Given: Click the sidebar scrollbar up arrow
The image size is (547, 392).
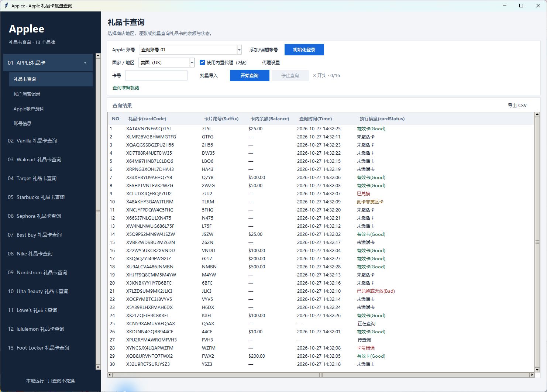Looking at the screenshot, I should pyautogui.click(x=98, y=56).
